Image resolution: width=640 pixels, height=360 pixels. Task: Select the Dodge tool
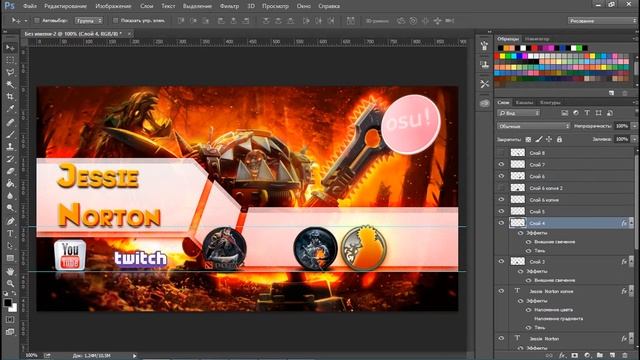(10, 208)
